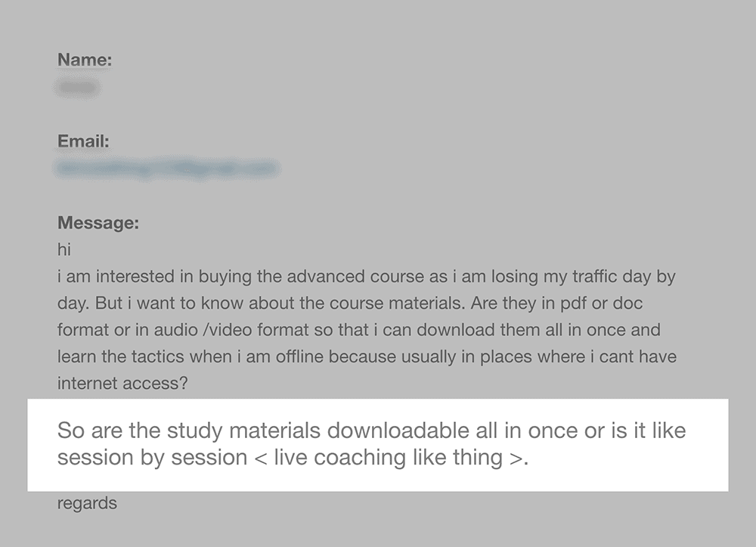This screenshot has height=547, width=756.
Task: Click the line 'session by session < live coaching'
Action: pyautogui.click(x=293, y=457)
